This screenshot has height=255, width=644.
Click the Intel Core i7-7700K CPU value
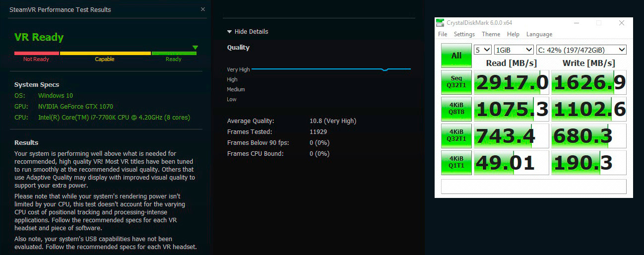[x=114, y=118]
